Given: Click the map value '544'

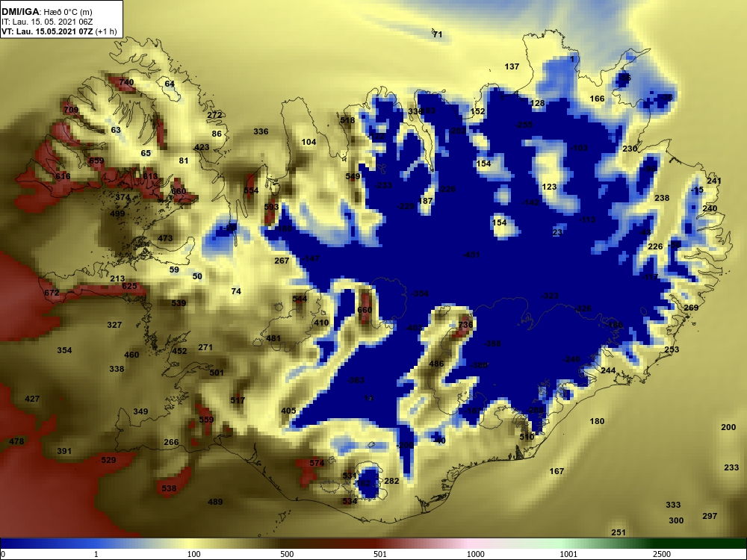Looking at the screenshot, I should pos(300,299).
